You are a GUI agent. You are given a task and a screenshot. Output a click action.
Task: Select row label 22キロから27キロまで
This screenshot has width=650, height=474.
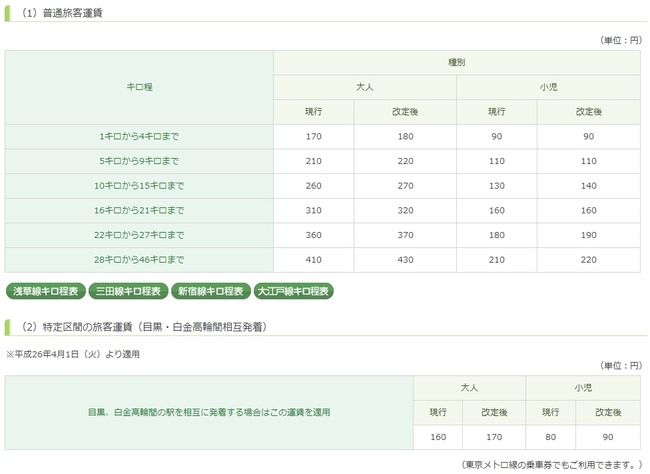tap(139, 235)
